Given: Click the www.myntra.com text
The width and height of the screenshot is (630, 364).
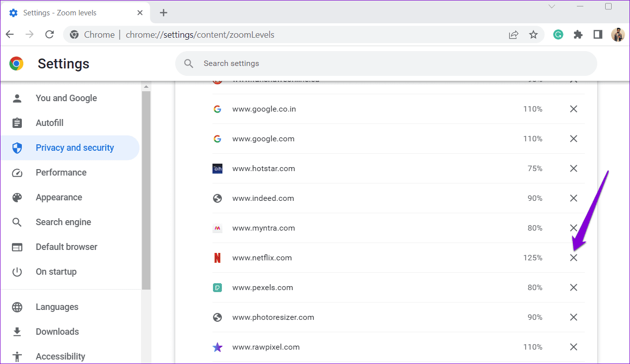Looking at the screenshot, I should 264,228.
